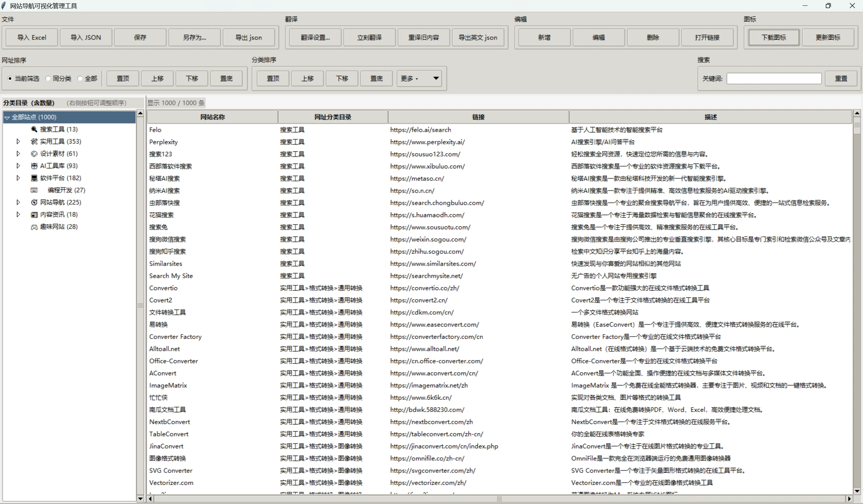863x504 pixels.
Task: Select the TableConvert site name cell
Action: [x=169, y=434]
